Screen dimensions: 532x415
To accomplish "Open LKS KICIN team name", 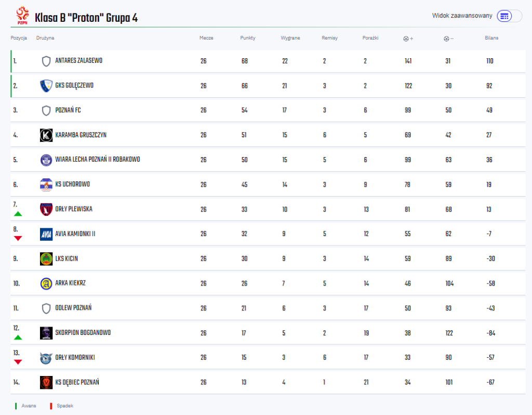I will pyautogui.click(x=66, y=258).
